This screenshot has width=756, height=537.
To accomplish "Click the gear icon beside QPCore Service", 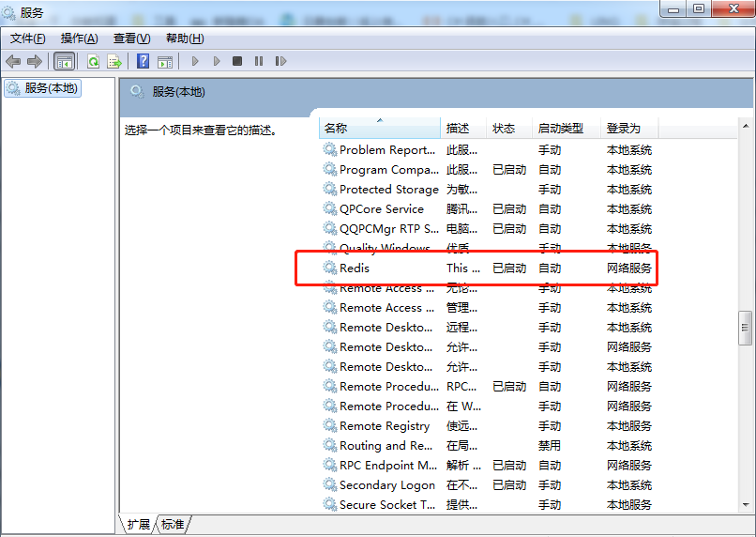I will (x=330, y=208).
